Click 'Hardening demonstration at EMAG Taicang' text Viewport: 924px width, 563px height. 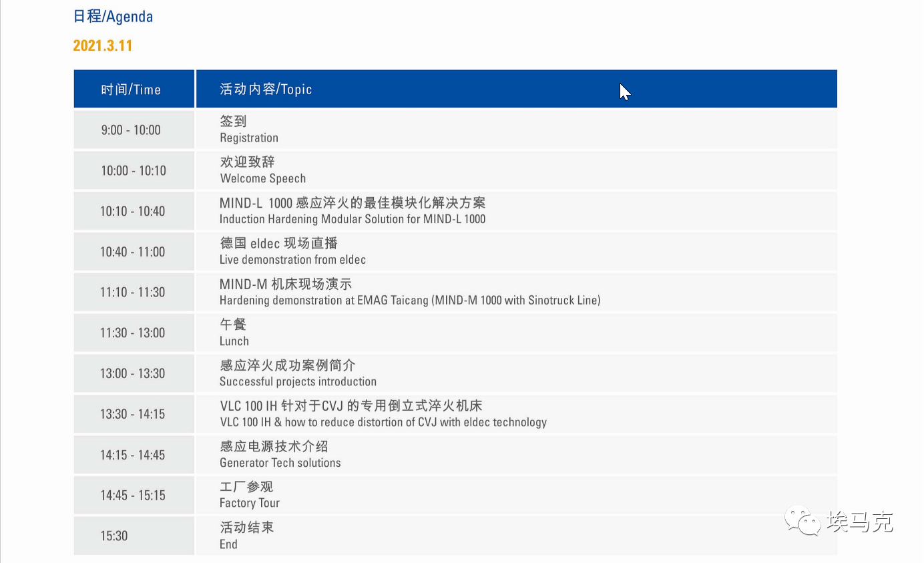click(x=324, y=301)
